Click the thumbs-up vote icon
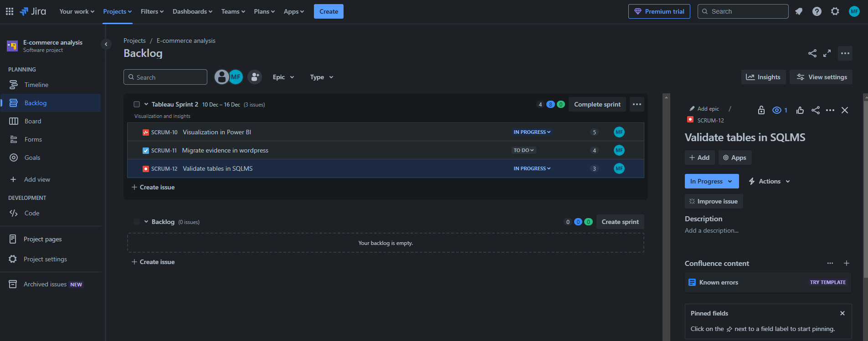This screenshot has width=868, height=341. click(800, 110)
